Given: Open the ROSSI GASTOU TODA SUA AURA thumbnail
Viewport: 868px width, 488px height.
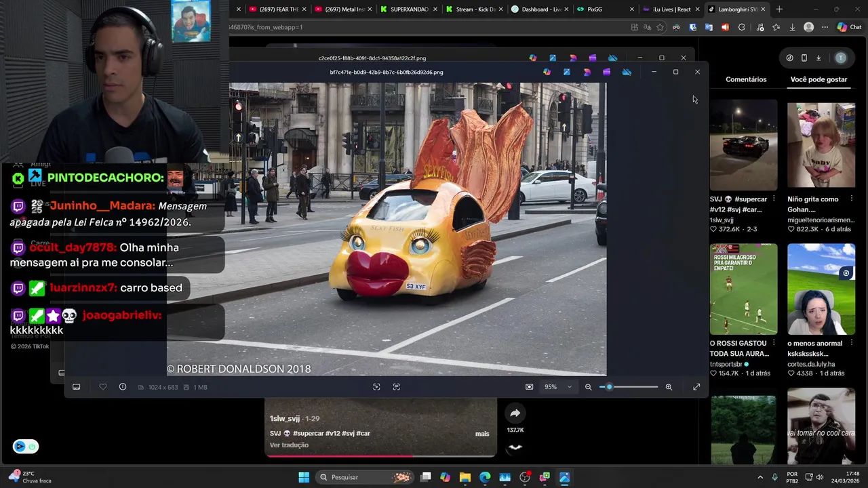Looking at the screenshot, I should click(x=743, y=289).
